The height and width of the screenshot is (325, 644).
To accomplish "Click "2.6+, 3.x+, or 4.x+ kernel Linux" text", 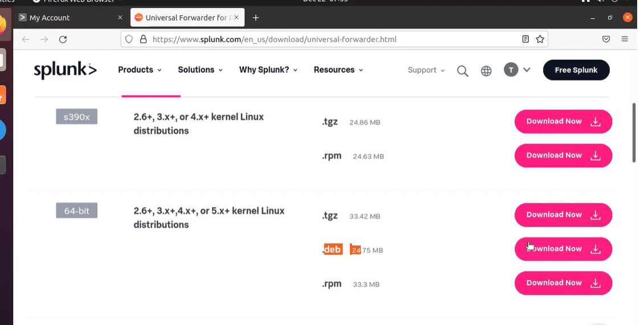I will [x=199, y=117].
